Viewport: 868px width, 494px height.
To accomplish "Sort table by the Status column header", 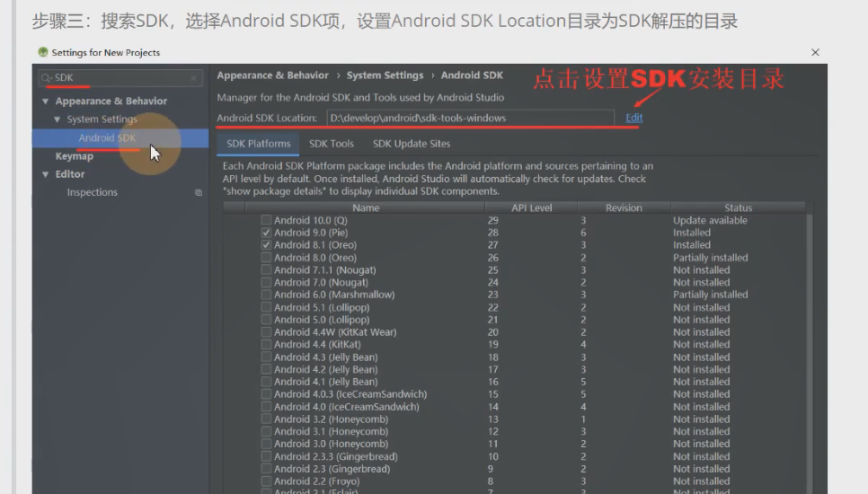I will pyautogui.click(x=738, y=208).
